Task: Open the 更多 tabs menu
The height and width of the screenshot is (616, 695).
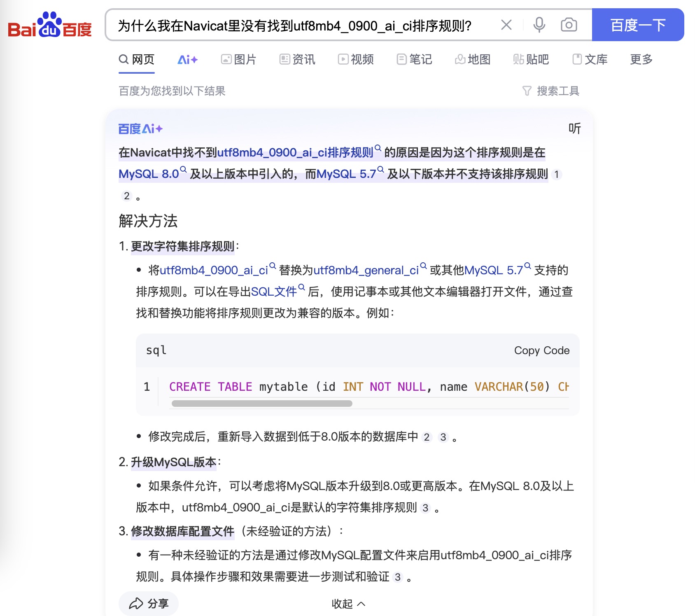Action: [641, 59]
